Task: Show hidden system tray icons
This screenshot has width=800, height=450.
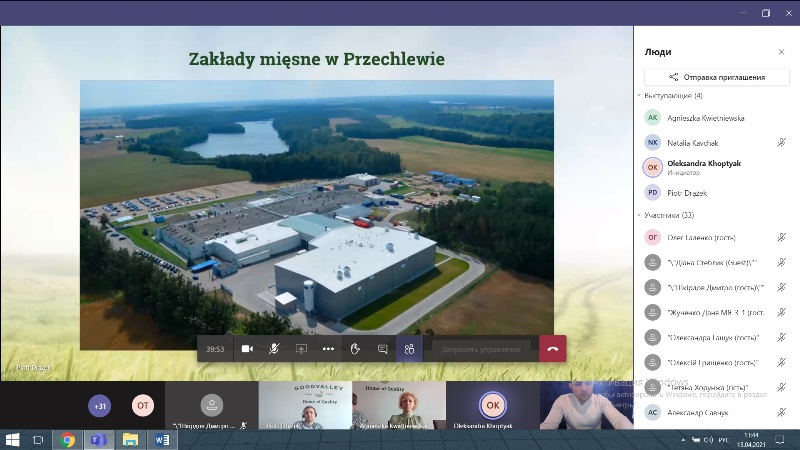Action: coord(683,440)
